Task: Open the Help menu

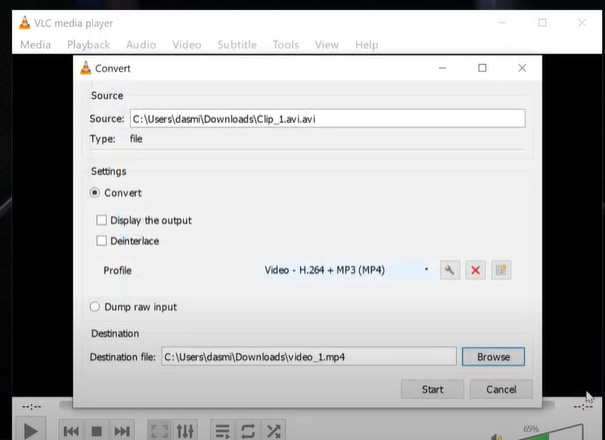Action: pos(367,45)
